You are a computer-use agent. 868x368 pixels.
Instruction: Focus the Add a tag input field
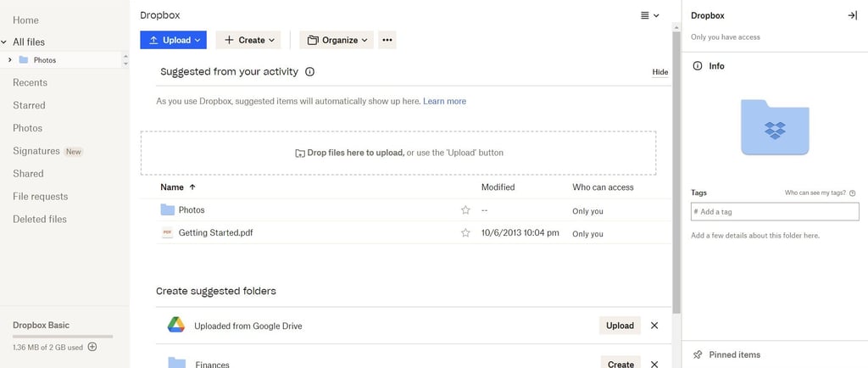coord(775,211)
